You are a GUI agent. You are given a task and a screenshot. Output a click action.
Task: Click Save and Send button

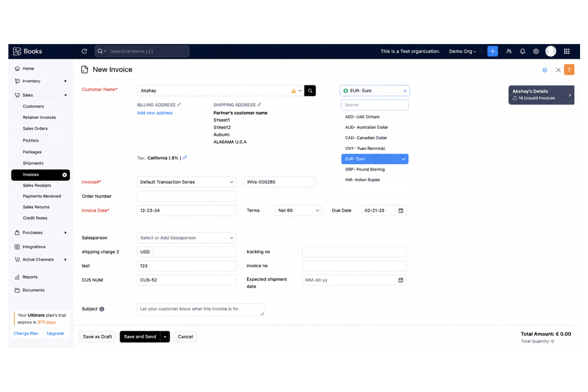click(x=140, y=337)
